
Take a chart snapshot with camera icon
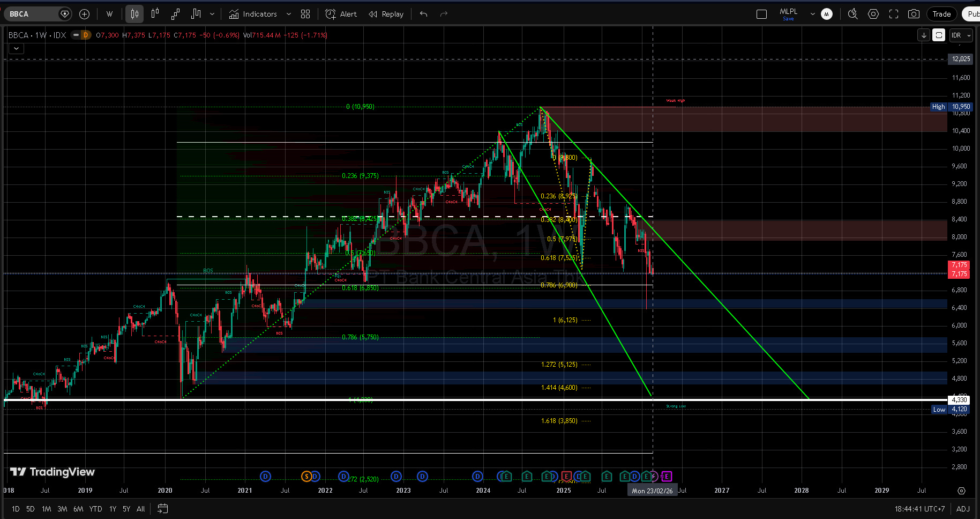click(914, 14)
